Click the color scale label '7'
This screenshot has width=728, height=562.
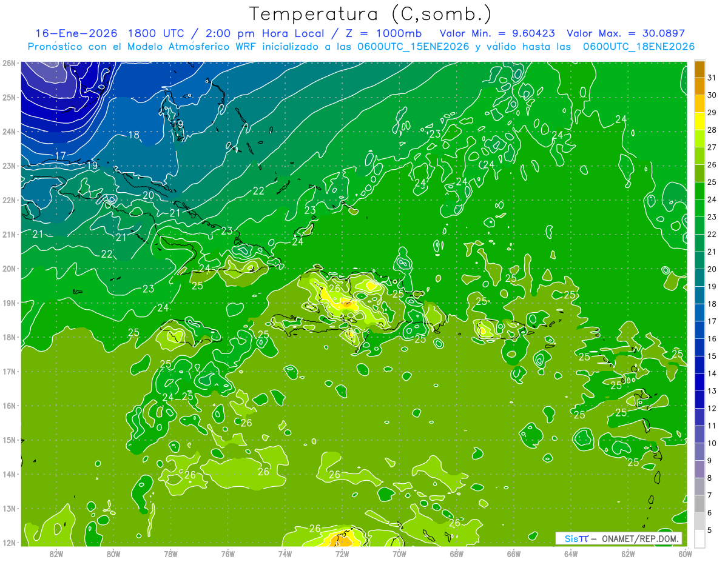click(x=710, y=495)
